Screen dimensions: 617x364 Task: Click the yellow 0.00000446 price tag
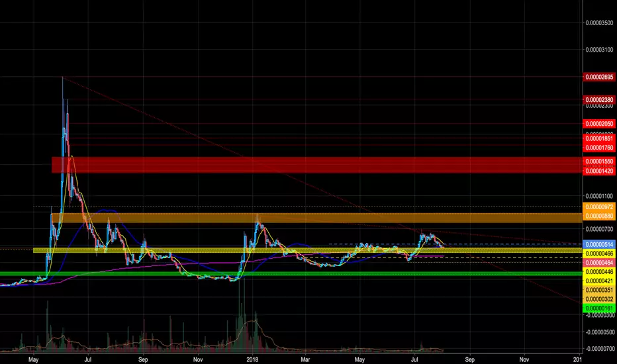point(599,272)
